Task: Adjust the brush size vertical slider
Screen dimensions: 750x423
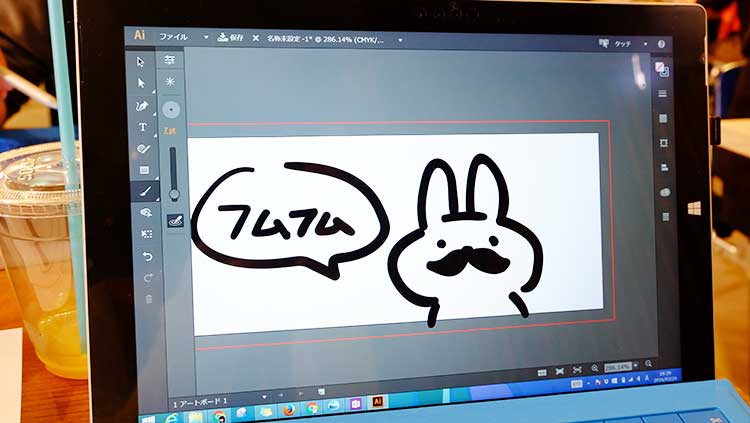Action: click(x=173, y=173)
